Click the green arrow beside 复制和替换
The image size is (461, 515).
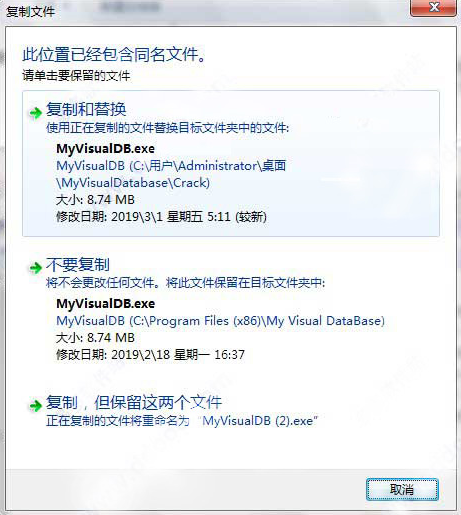click(35, 113)
